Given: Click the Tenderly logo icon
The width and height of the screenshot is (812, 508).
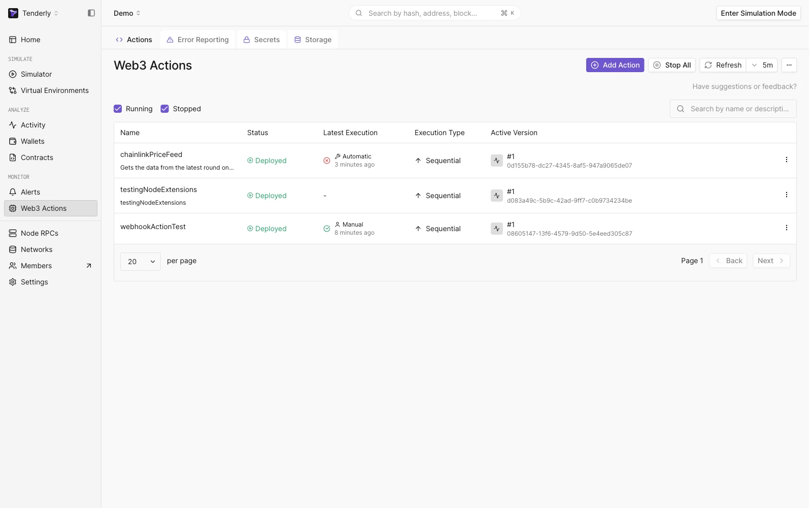Looking at the screenshot, I should tap(13, 13).
